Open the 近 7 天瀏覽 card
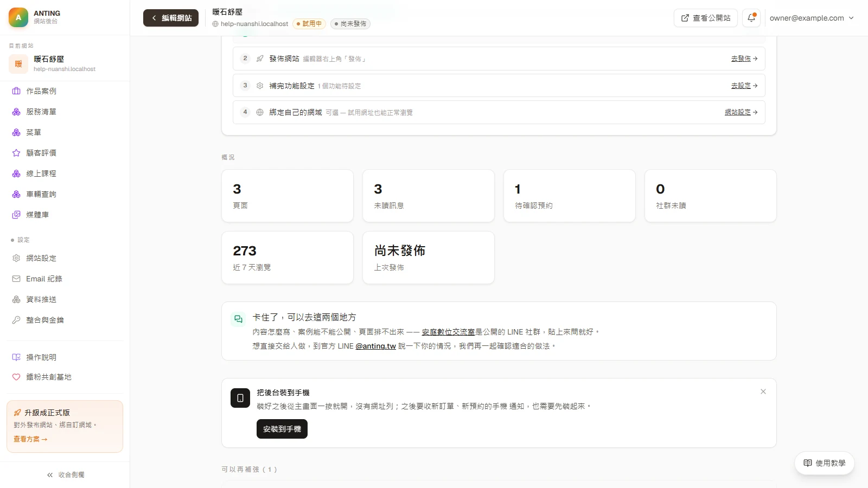868x488 pixels. point(288,258)
